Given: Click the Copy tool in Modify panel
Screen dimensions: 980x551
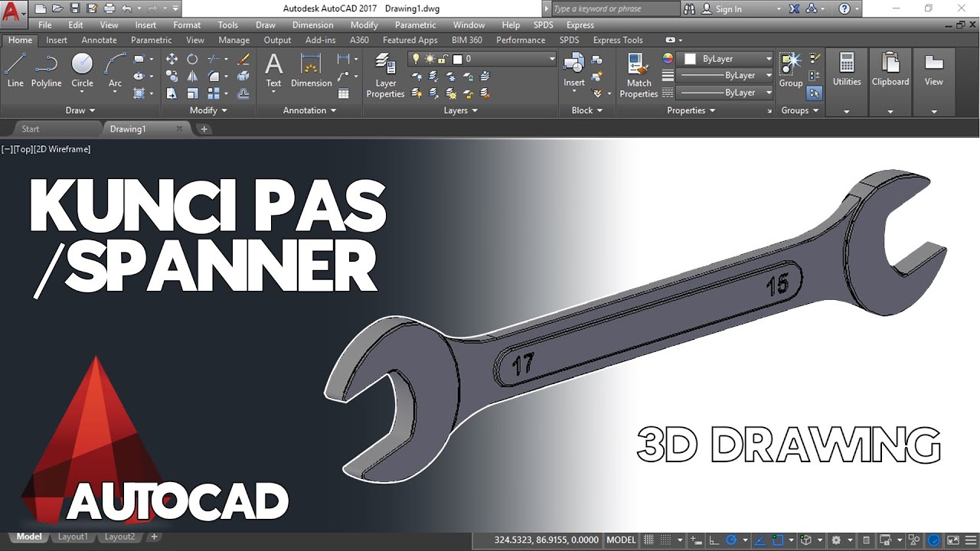Looking at the screenshot, I should pos(171,77).
